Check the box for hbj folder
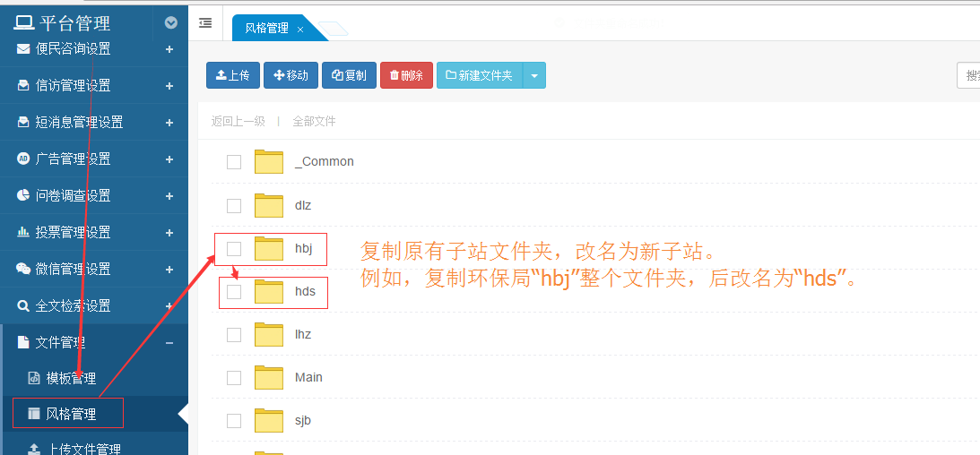980x455 pixels. pyautogui.click(x=234, y=249)
